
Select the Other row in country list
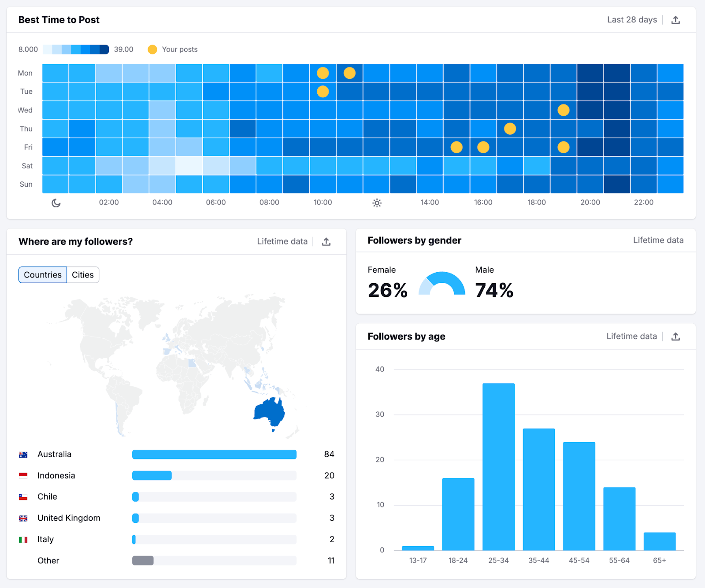pyautogui.click(x=48, y=560)
